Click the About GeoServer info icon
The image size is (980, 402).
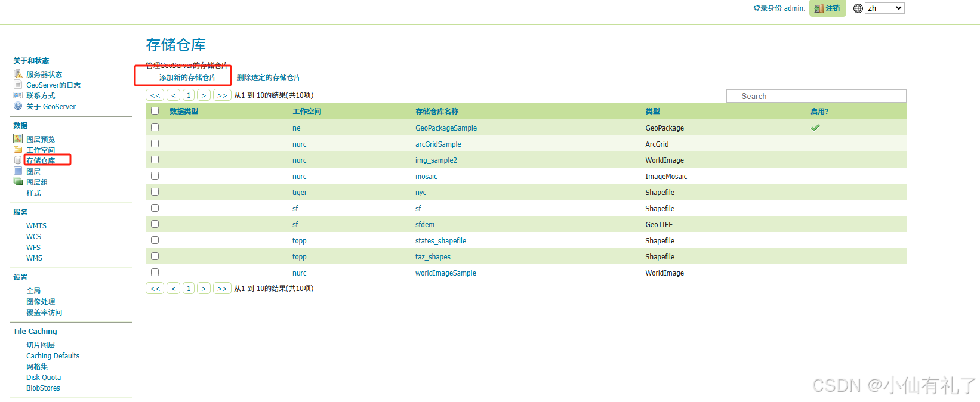18,106
